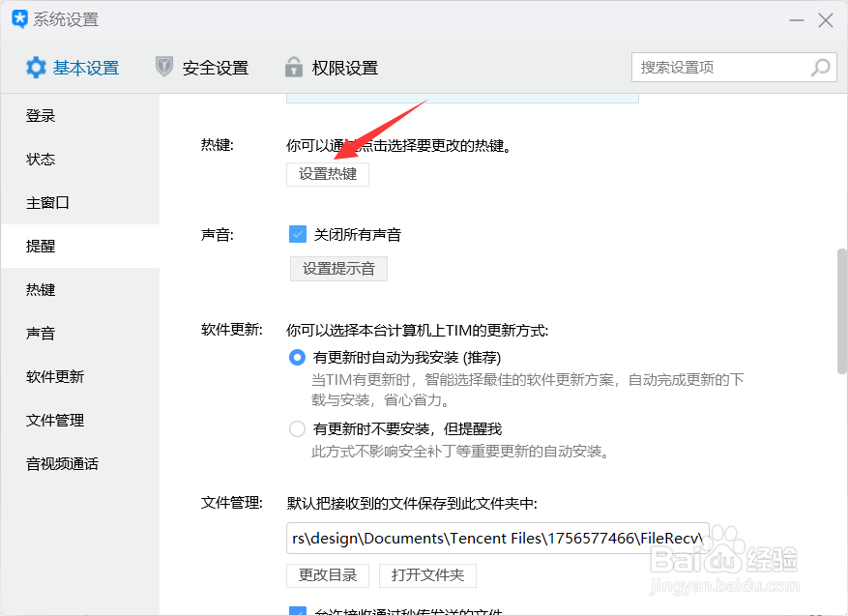Select 状态 in the sidebar

(41, 159)
